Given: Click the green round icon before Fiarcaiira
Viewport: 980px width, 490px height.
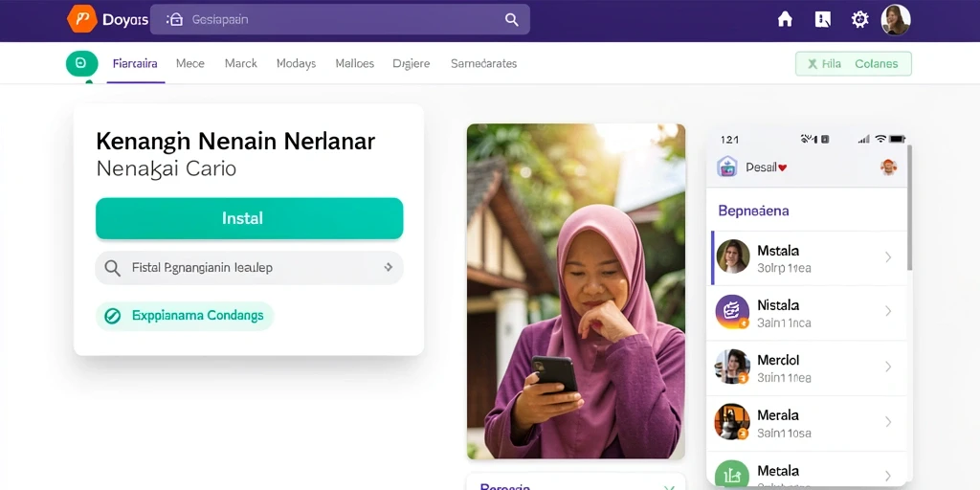Looking at the screenshot, I should point(82,63).
